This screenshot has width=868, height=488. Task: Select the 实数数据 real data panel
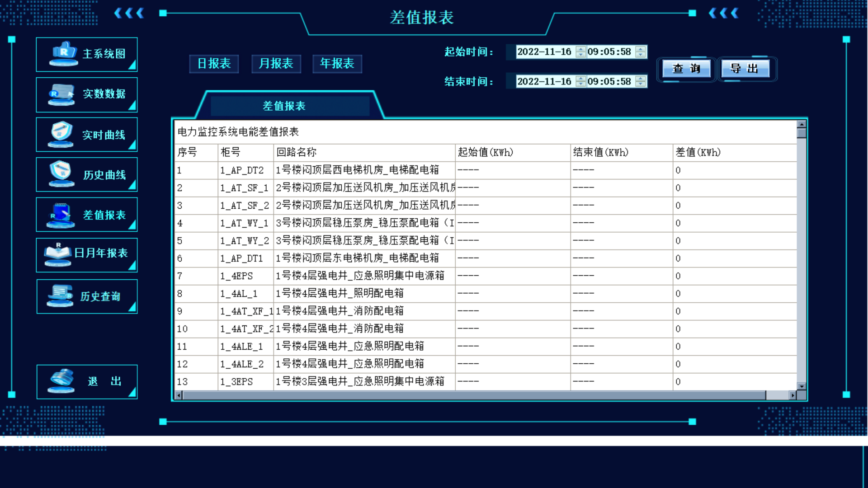(x=86, y=94)
